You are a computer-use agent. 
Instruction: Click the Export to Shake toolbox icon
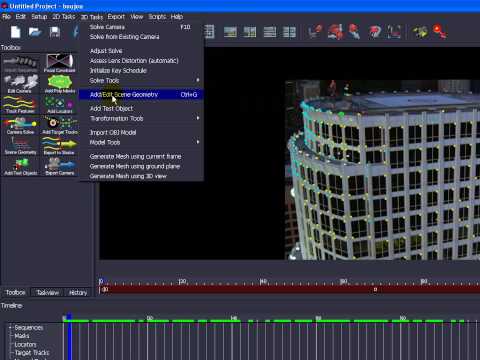tap(59, 146)
